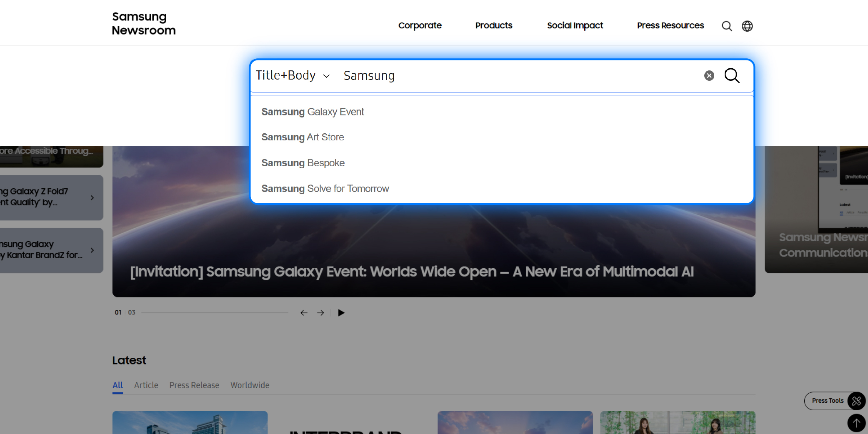Click the globe language selector icon
Viewport: 868px width, 434px height.
[x=747, y=26]
